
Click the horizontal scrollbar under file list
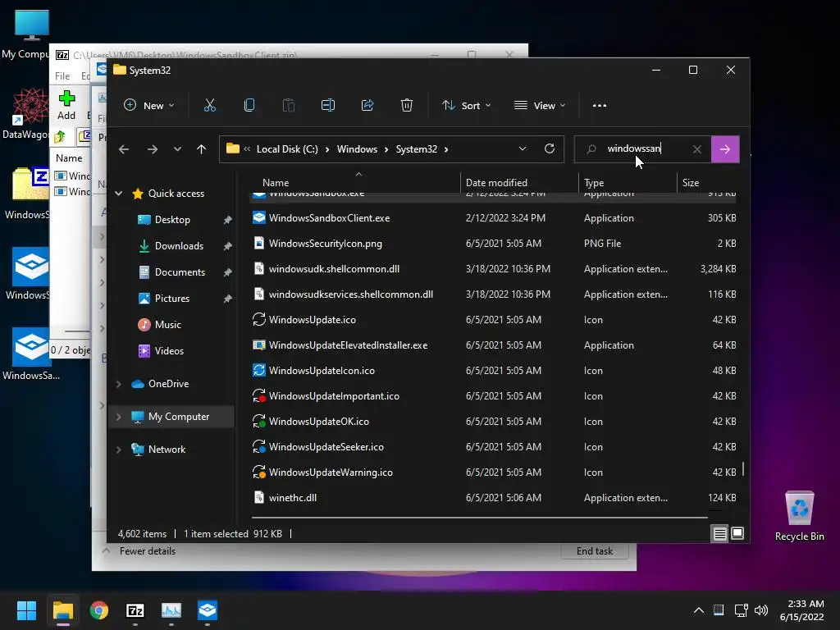pyautogui.click(x=479, y=518)
